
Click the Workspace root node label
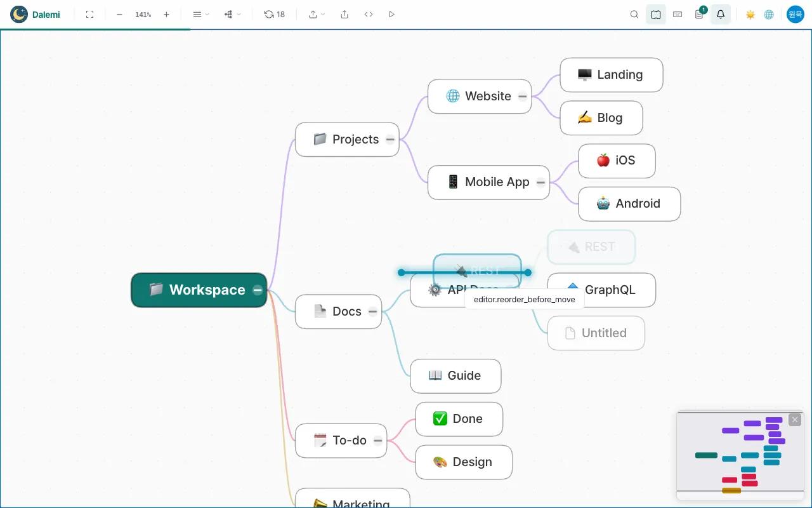point(207,290)
